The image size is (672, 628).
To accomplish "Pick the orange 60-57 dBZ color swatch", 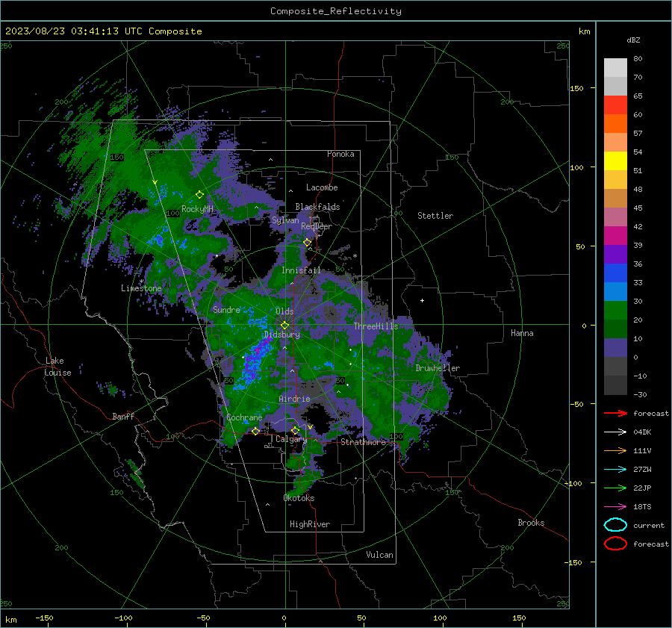I will click(x=615, y=124).
